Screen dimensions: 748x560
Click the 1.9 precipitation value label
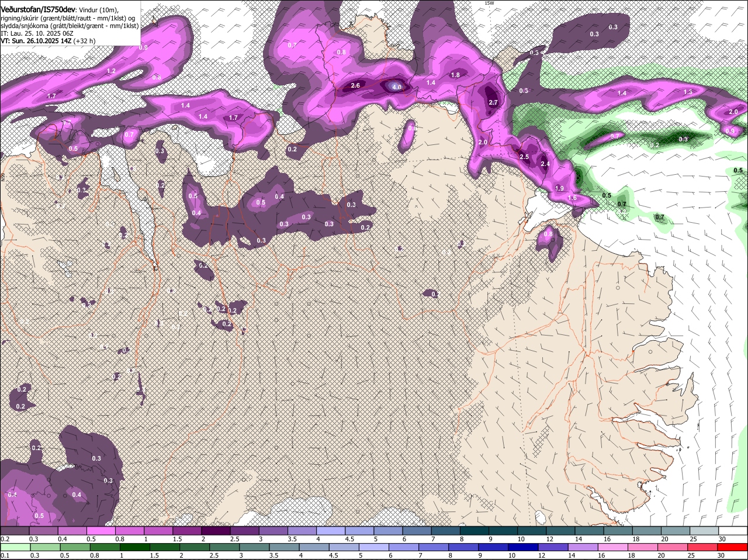tap(559, 188)
